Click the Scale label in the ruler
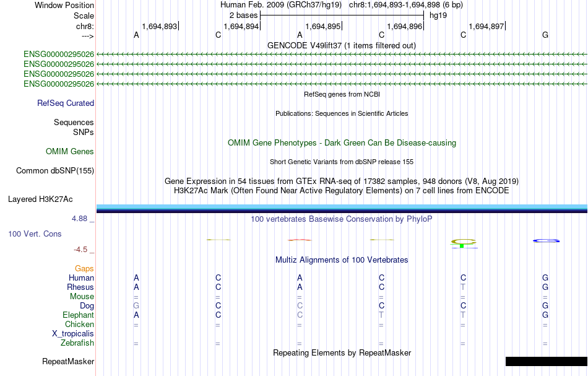Image resolution: width=588 pixels, height=376 pixels. pyautogui.click(x=84, y=15)
